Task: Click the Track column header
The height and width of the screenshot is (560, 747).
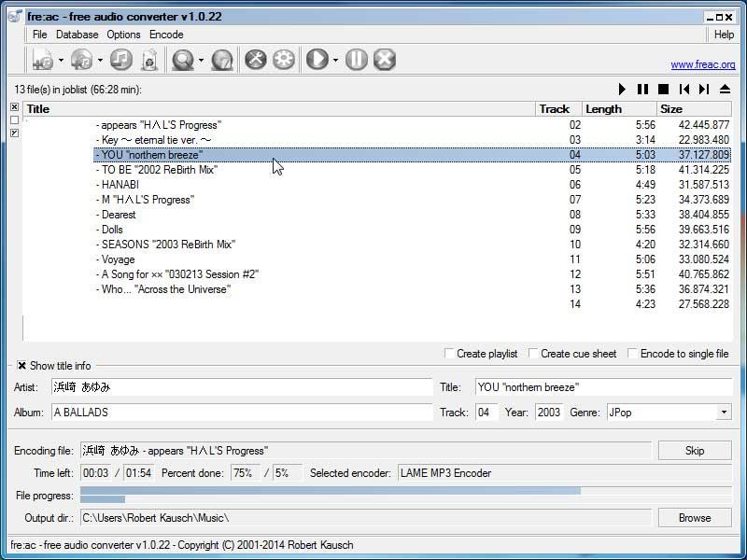Action: pyautogui.click(x=558, y=109)
